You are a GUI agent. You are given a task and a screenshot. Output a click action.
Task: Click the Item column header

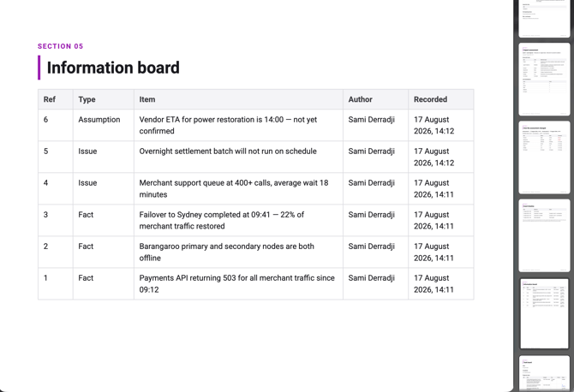pos(147,99)
